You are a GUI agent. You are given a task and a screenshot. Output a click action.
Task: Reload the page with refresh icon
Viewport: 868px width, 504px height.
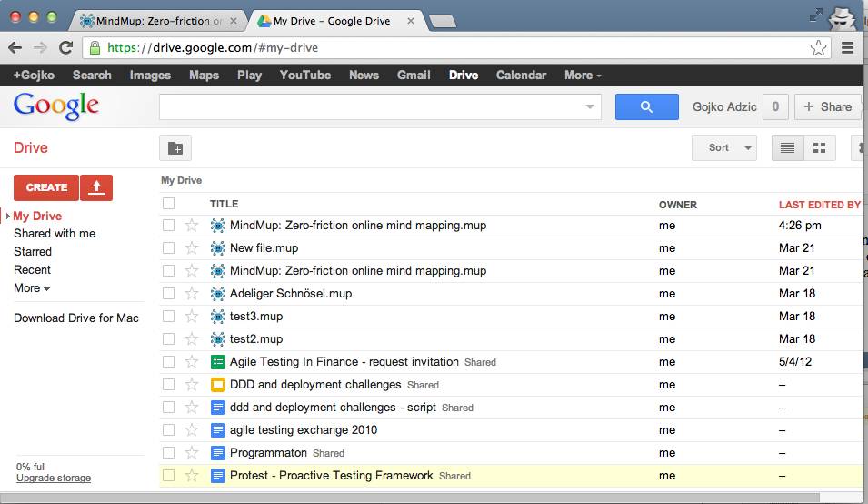click(65, 47)
